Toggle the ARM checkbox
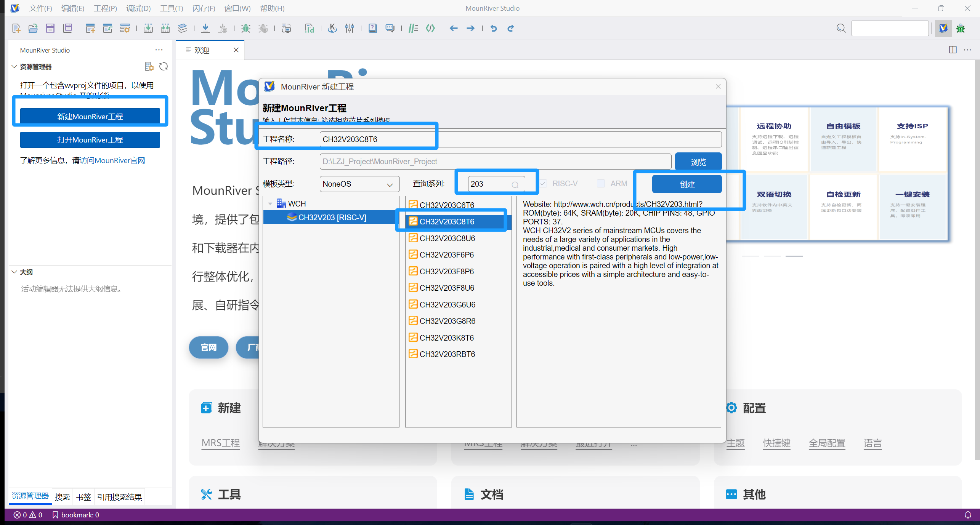The height and width of the screenshot is (525, 980). (601, 184)
